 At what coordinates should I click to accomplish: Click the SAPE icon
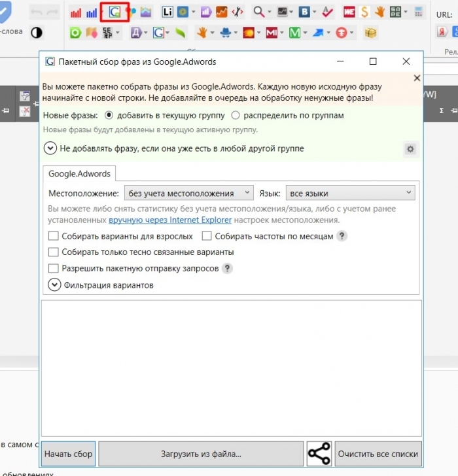tap(395, 12)
